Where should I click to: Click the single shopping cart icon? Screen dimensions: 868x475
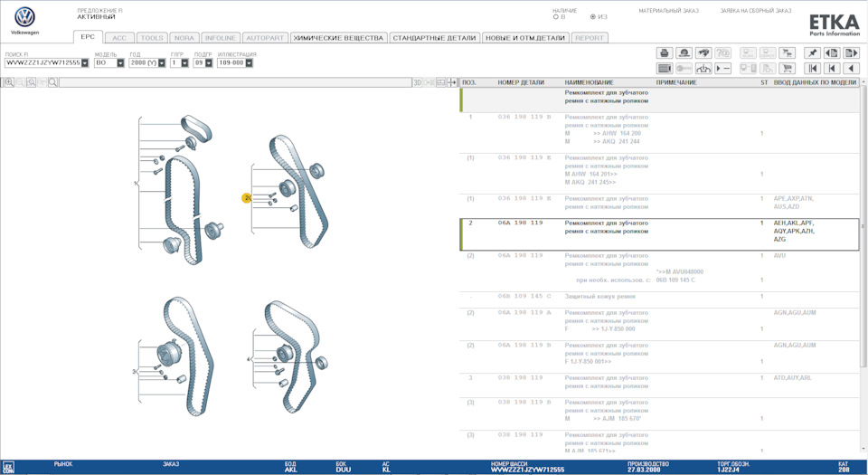(787, 68)
